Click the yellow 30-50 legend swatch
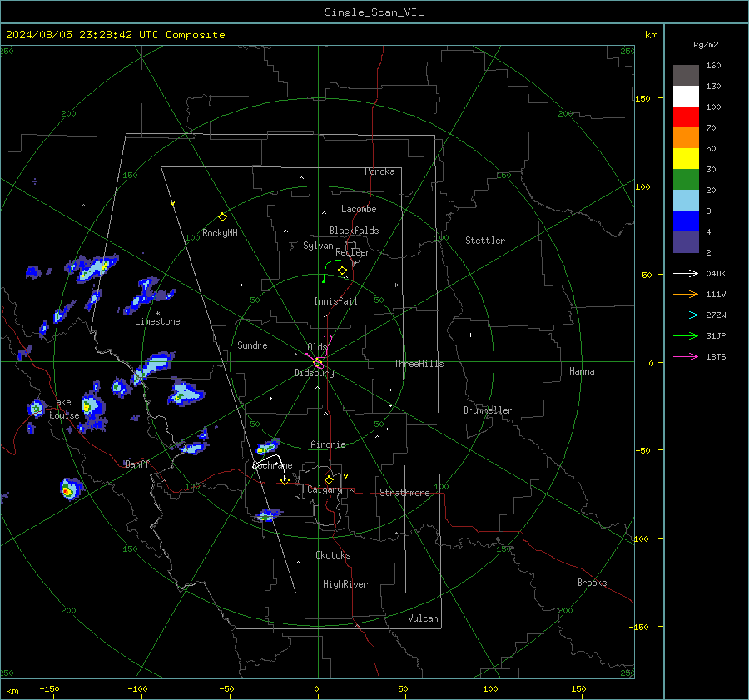 coord(686,159)
